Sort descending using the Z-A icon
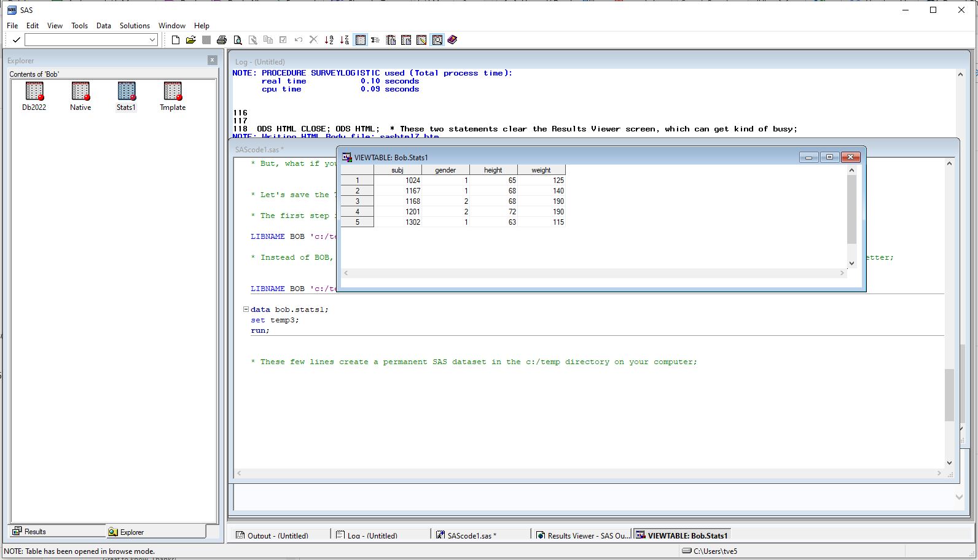The height and width of the screenshot is (560, 978). pyautogui.click(x=344, y=40)
